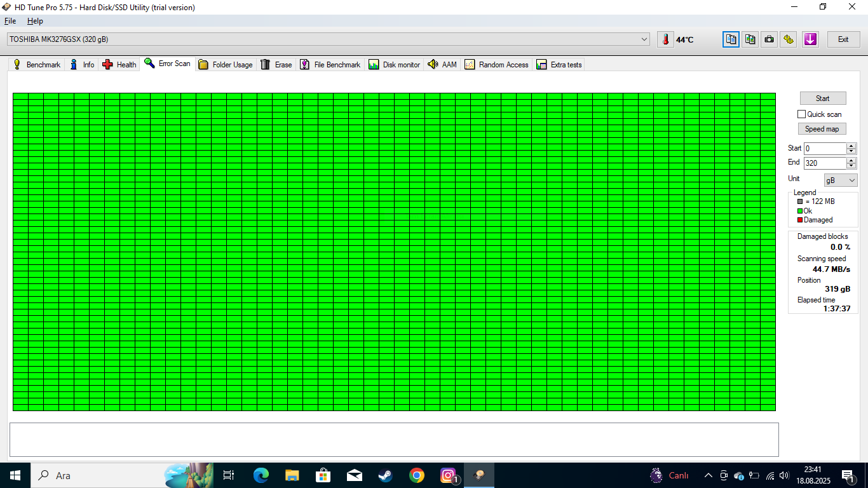Image resolution: width=868 pixels, height=488 pixels.
Task: Click the Exit button
Action: 843,39
